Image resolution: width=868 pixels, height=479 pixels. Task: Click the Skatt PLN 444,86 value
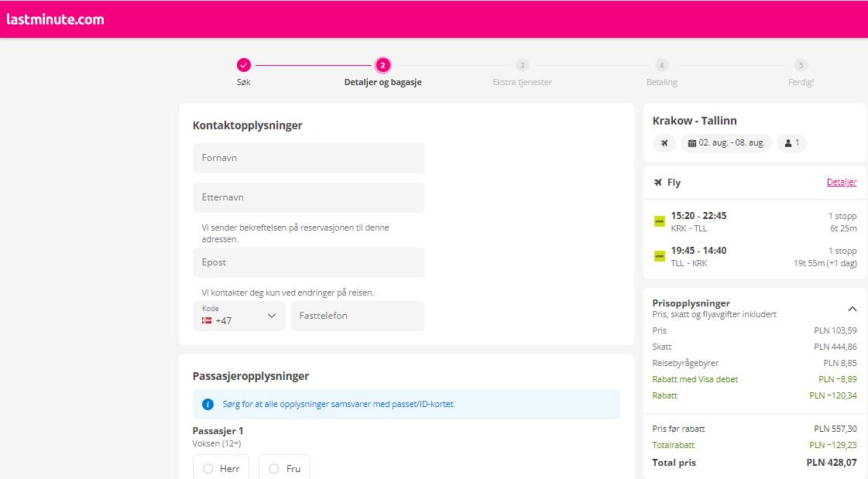point(835,347)
